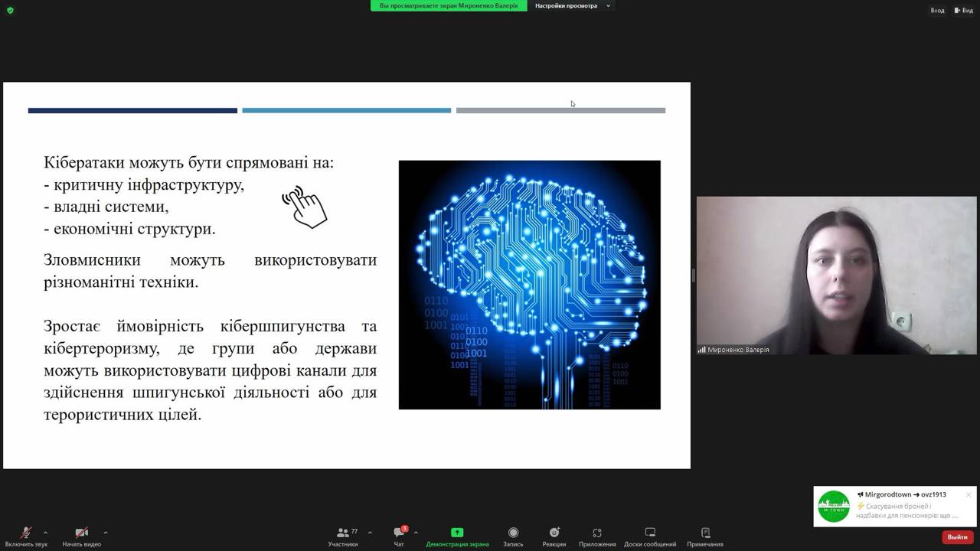Click the red Выйти leave button

click(957, 537)
